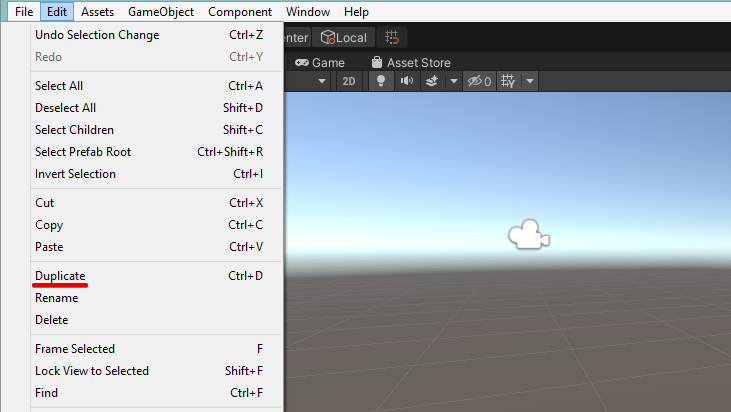The height and width of the screenshot is (412, 731).
Task: Choose Rename from Edit menu
Action: [157, 298]
